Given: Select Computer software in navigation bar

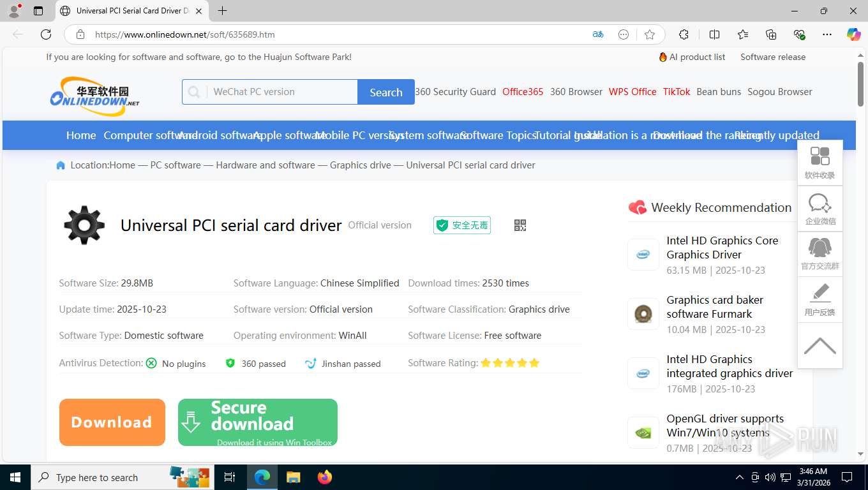Looking at the screenshot, I should click(x=150, y=135).
